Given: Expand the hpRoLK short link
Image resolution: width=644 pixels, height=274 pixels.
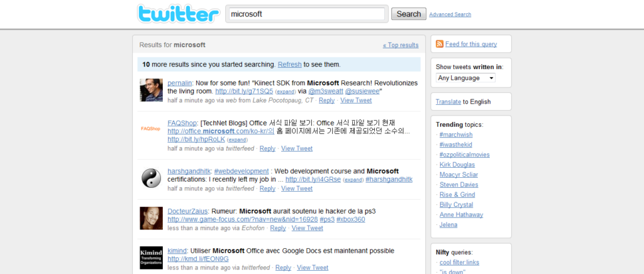Looking at the screenshot, I should 237,140.
